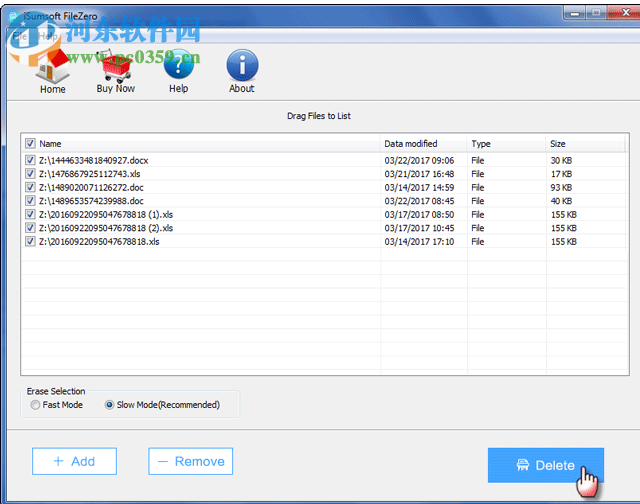Viewport: 640px width, 504px height.
Task: Click the date 03/14/2017 17:10
Action: pyautogui.click(x=419, y=242)
